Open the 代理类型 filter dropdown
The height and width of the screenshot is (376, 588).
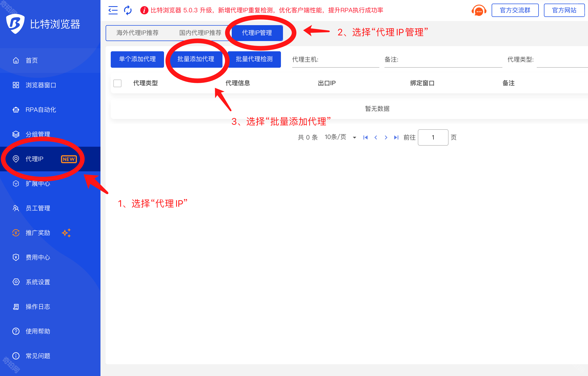pos(562,60)
